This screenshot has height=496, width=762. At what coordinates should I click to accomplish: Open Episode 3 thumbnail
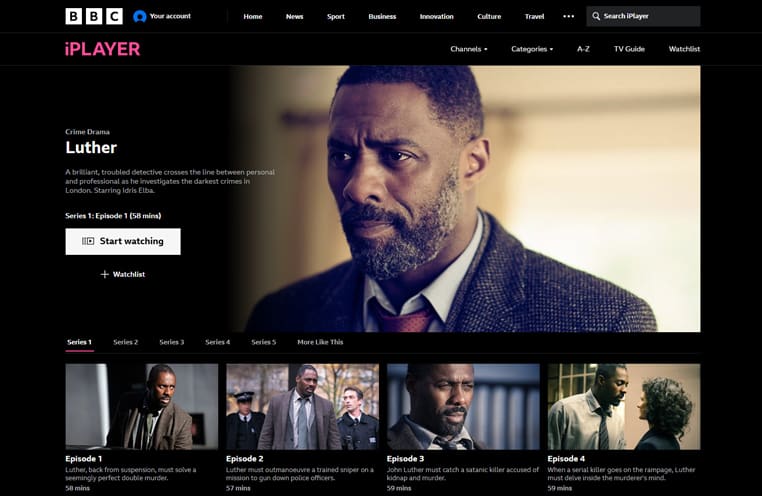click(463, 406)
